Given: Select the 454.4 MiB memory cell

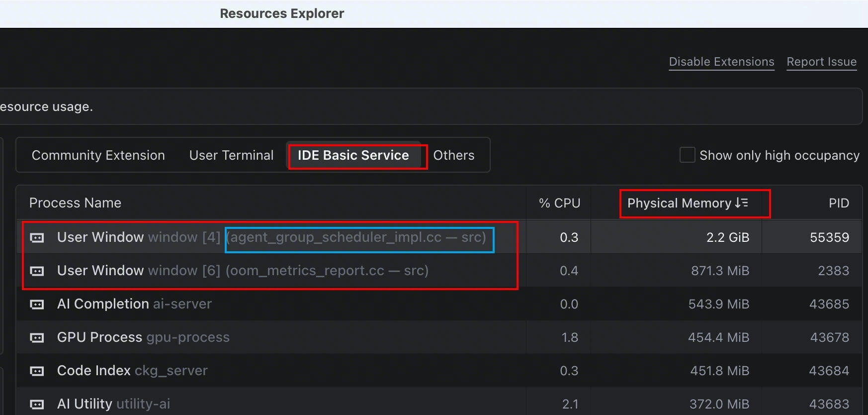Looking at the screenshot, I should point(719,337).
